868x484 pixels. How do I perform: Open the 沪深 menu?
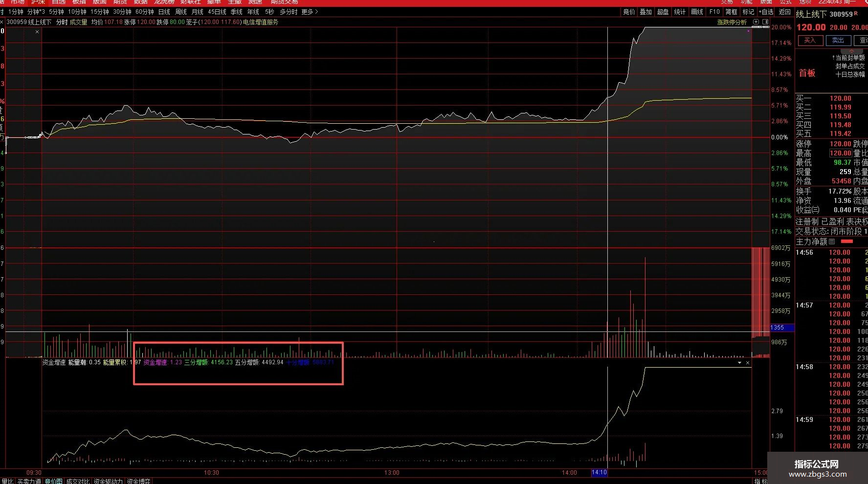38,2
